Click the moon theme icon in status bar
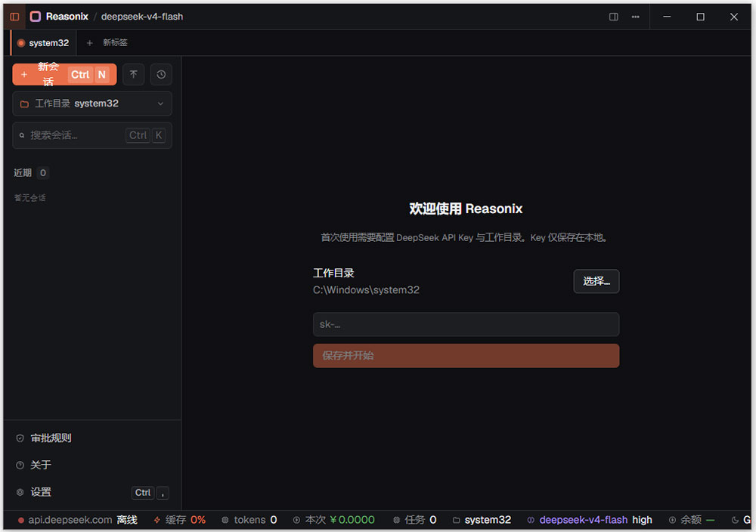The width and height of the screenshot is (756, 532). click(735, 520)
